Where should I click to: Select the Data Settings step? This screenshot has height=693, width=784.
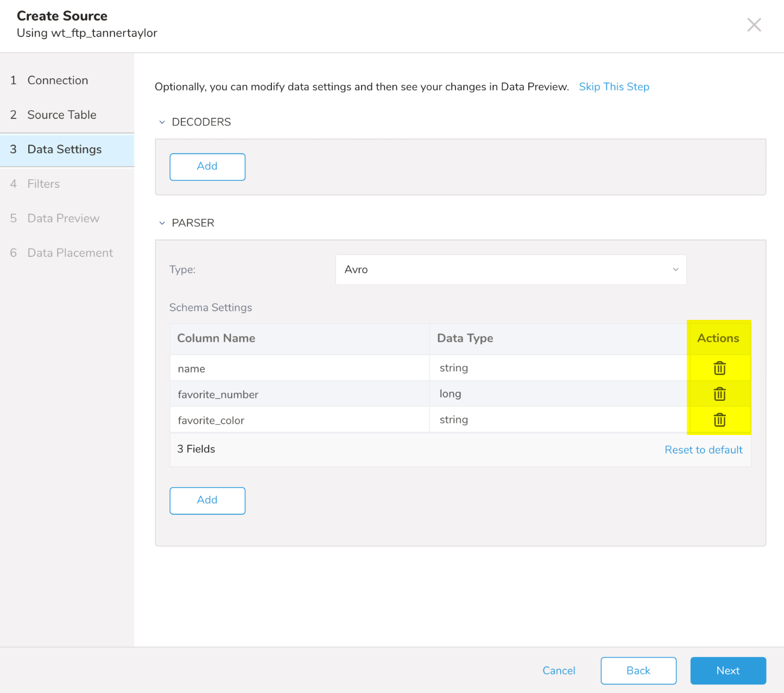click(64, 149)
